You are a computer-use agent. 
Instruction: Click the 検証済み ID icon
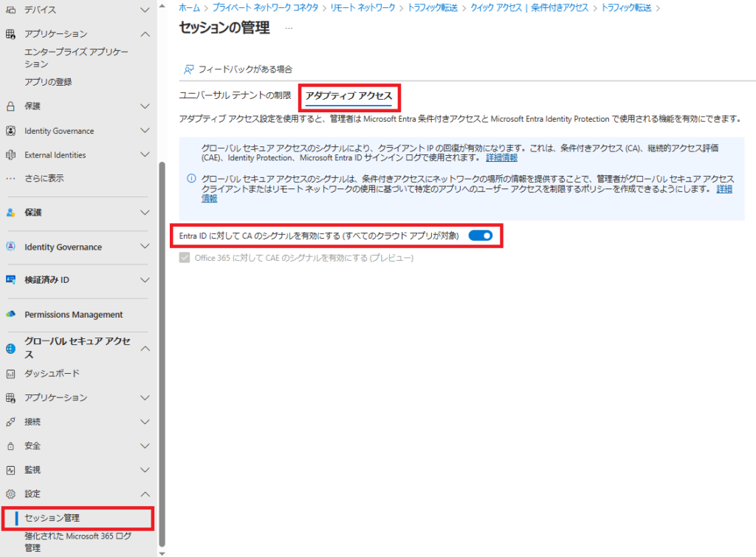click(x=10, y=280)
